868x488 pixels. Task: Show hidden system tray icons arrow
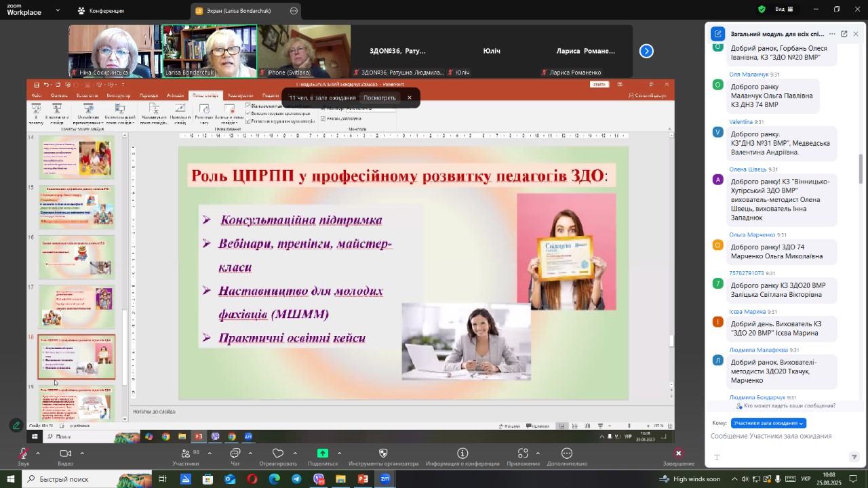734,479
